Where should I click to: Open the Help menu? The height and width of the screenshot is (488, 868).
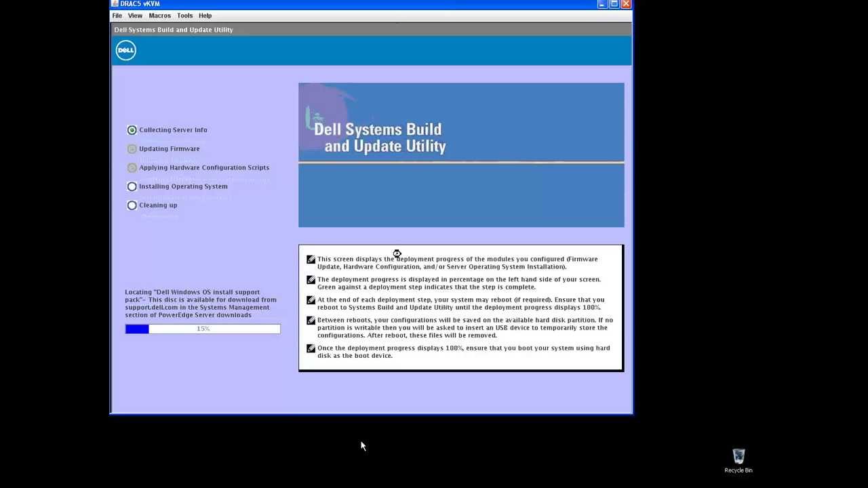click(x=205, y=16)
